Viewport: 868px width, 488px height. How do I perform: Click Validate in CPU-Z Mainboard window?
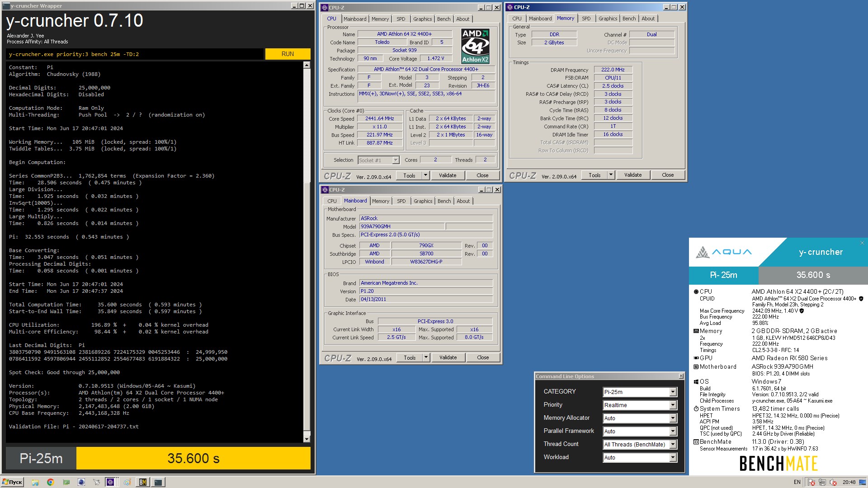[x=448, y=357]
